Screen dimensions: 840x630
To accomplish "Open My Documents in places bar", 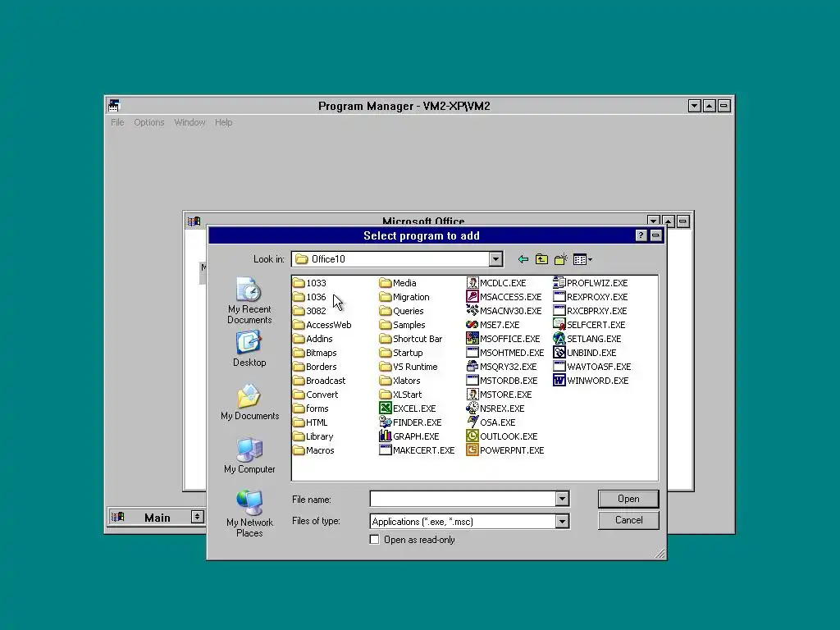I will pyautogui.click(x=249, y=402).
